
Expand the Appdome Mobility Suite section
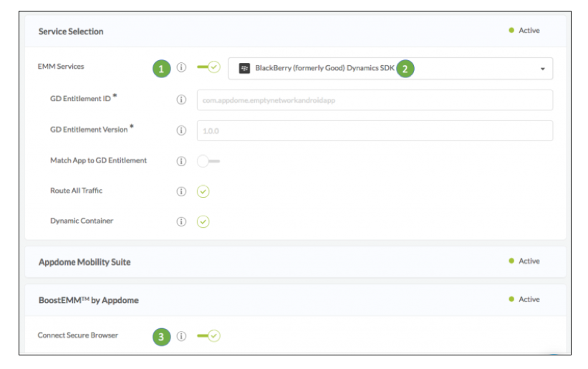pyautogui.click(x=296, y=262)
